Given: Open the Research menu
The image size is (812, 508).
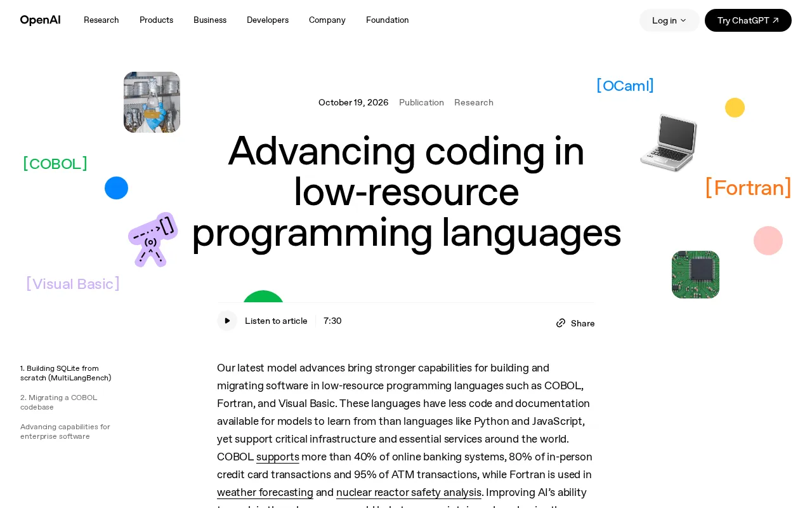Looking at the screenshot, I should click(101, 20).
